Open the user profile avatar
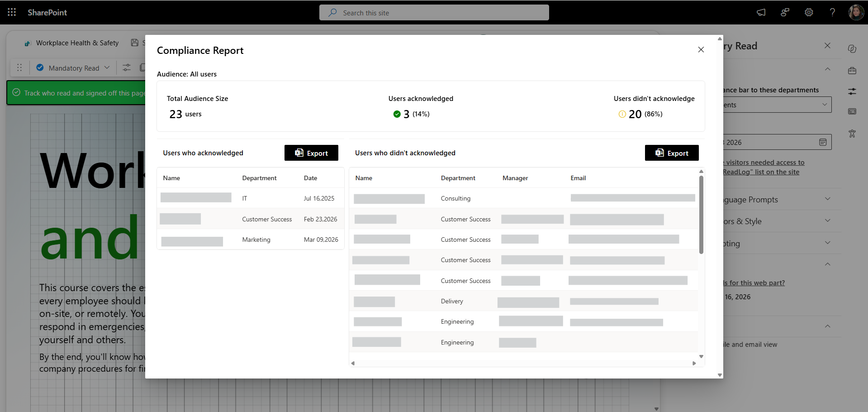The height and width of the screenshot is (412, 868). pos(856,12)
